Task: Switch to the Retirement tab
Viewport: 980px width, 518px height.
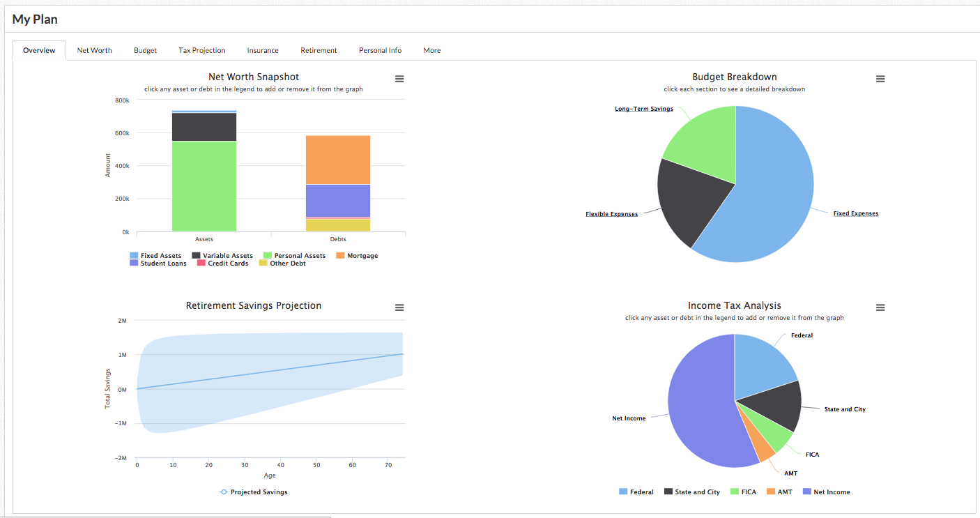Action: (x=319, y=50)
